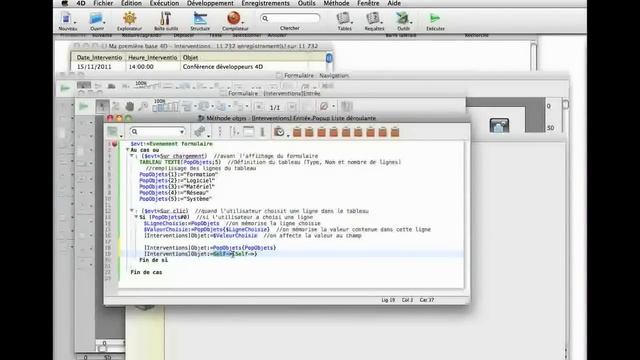Click the first icon in method editor toolbar
Image resolution: width=640 pixels, height=360 pixels.
coord(112,131)
